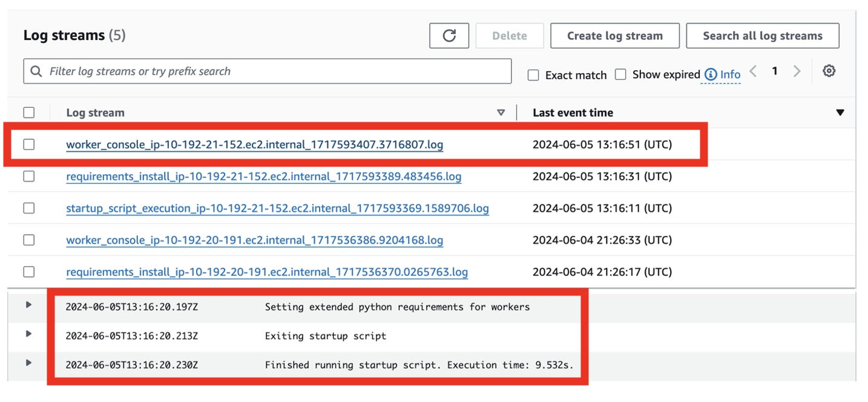Expand the 'Exiting startup script' log event
Screen dimensions: 868x402
tap(26, 334)
